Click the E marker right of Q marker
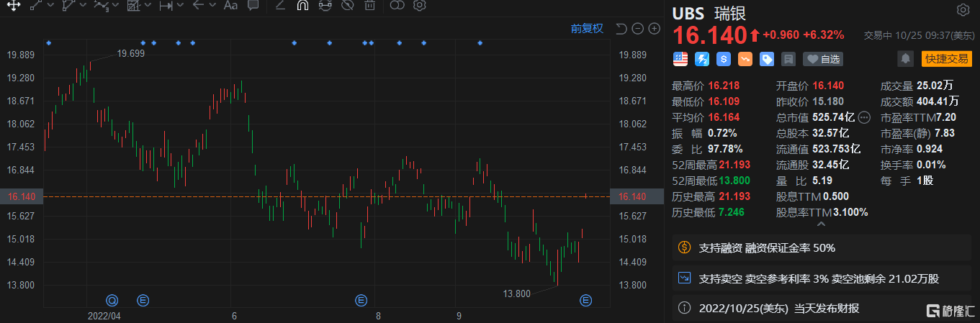The image size is (980, 323). [143, 299]
